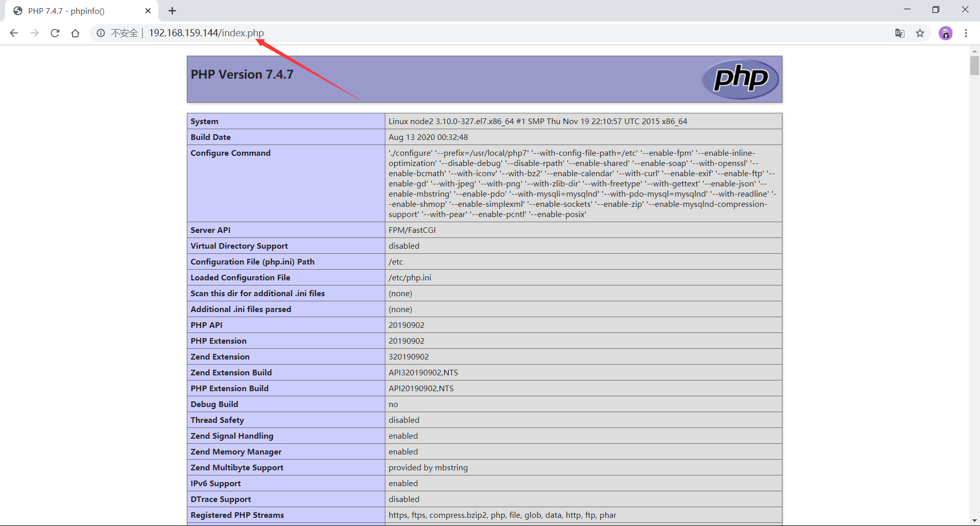Click Scan this dir for additional .ini files
Viewport: 980px width, 526px height.
(x=257, y=294)
